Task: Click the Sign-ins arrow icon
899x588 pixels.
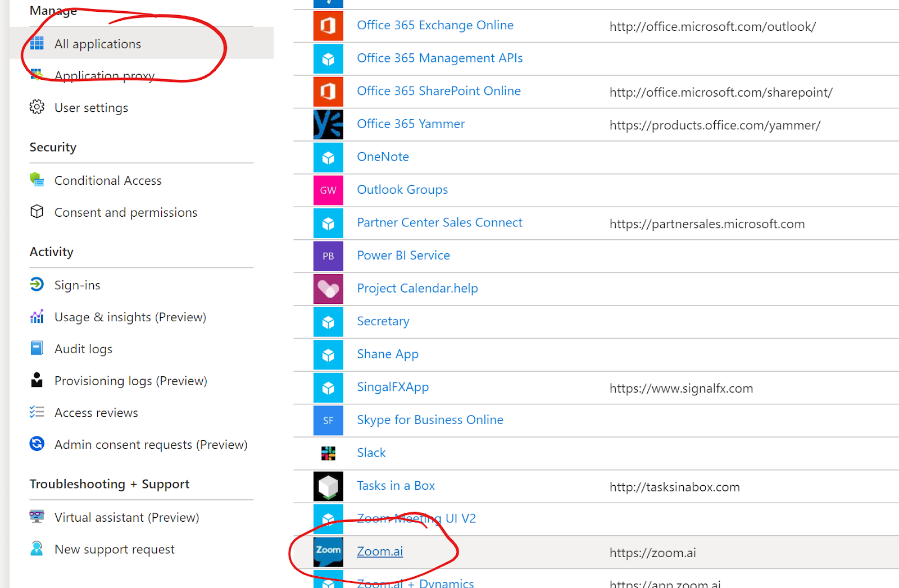Action: [37, 284]
